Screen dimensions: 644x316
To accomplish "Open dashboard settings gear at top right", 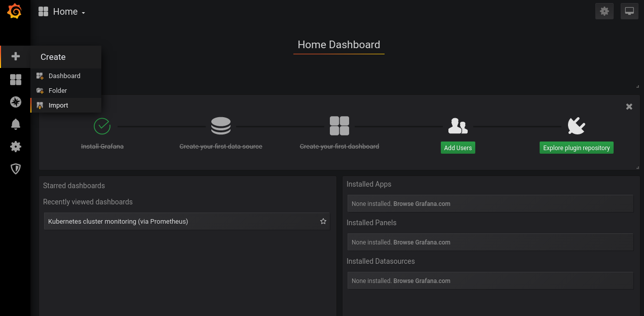I will (604, 11).
